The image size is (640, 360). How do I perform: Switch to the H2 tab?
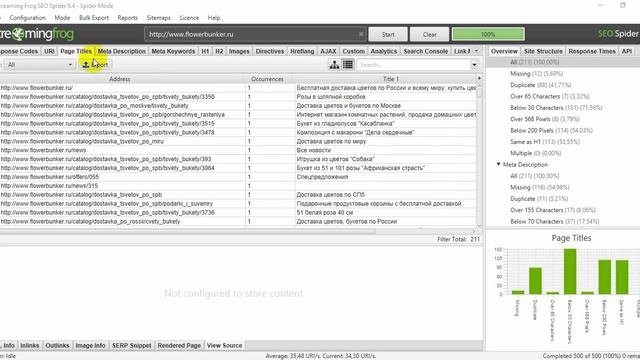pos(219,51)
